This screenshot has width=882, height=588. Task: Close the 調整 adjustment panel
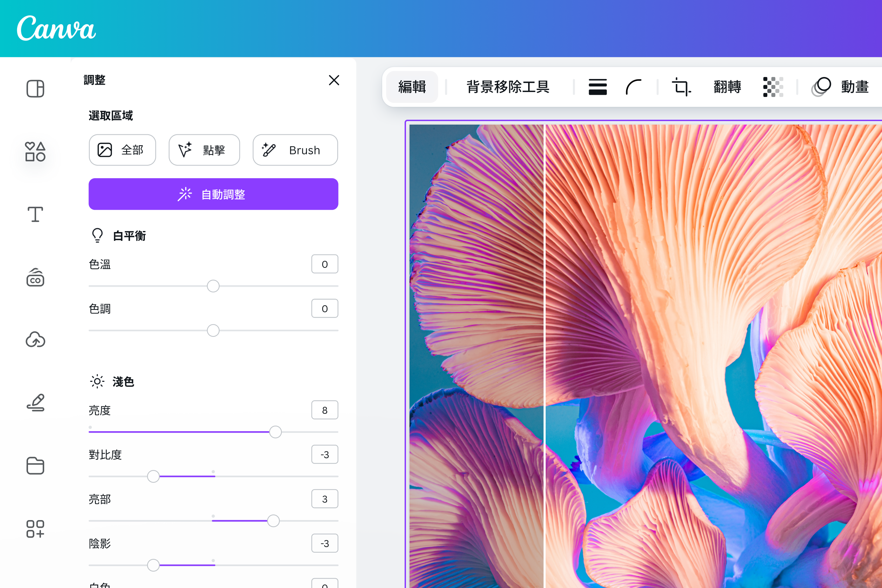pos(334,80)
